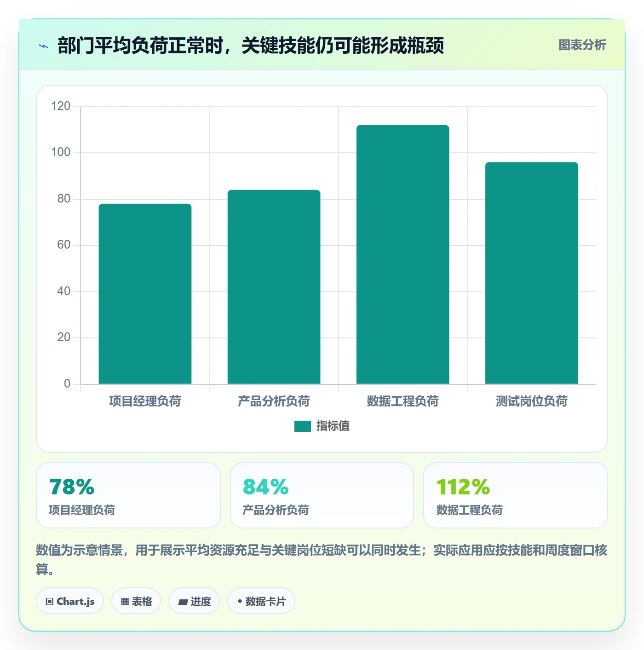
Task: Select the 测试岗位负荷 bar in the chart
Action: 531,273
